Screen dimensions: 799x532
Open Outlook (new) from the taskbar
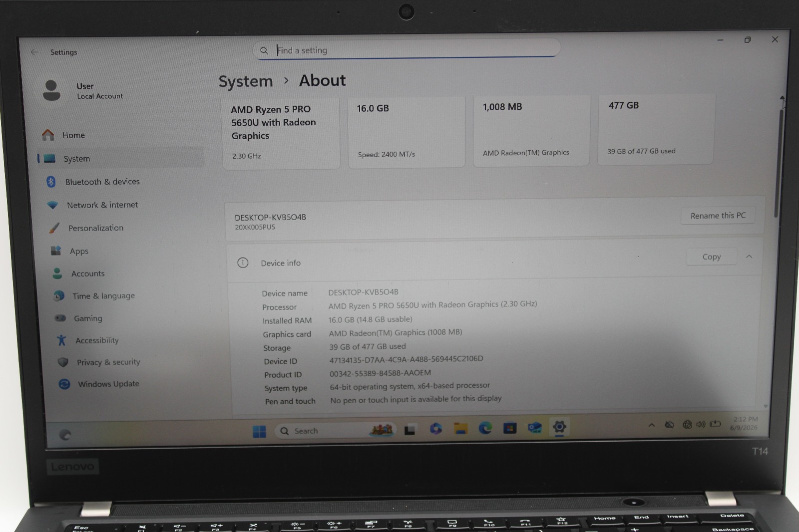[535, 427]
